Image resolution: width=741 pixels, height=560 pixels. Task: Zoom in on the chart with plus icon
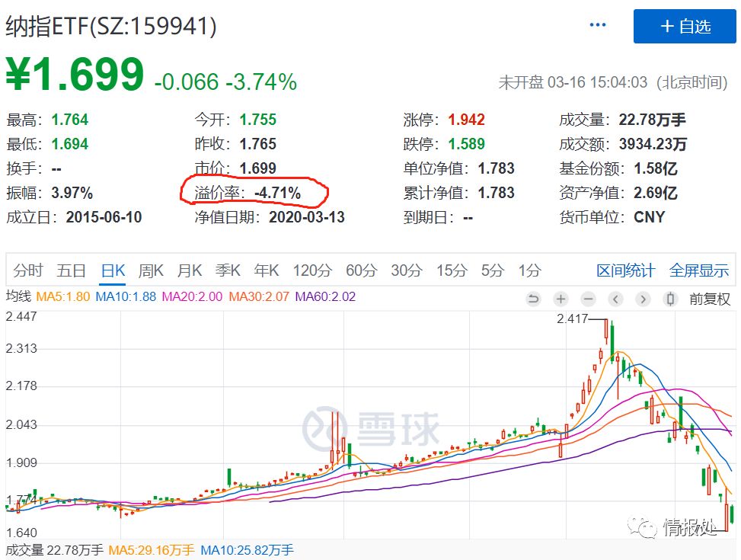560,300
